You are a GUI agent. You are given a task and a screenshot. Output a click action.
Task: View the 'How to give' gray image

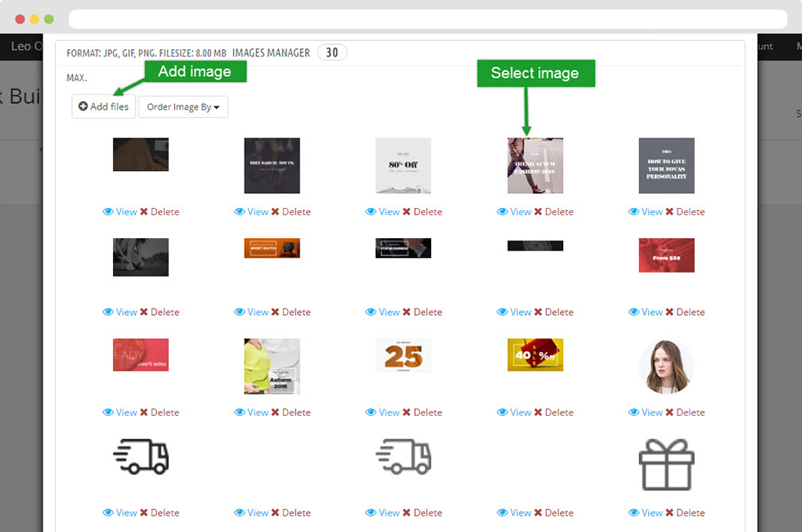pyautogui.click(x=646, y=212)
